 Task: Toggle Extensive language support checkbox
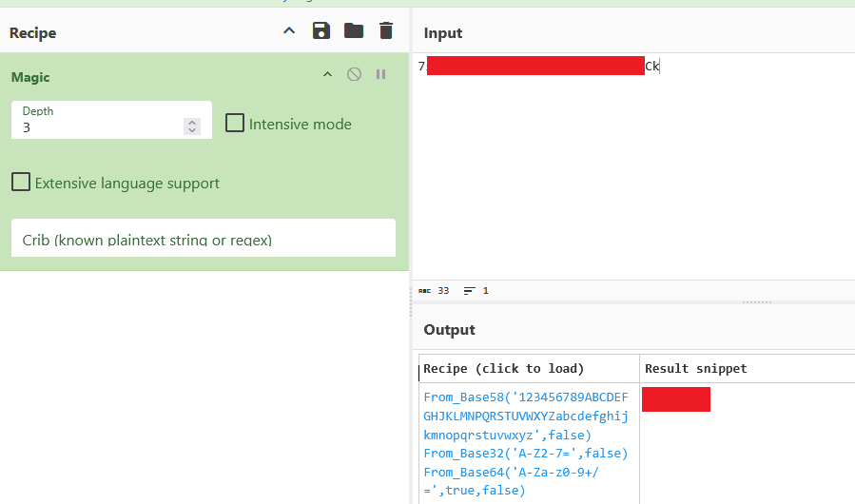(x=21, y=183)
